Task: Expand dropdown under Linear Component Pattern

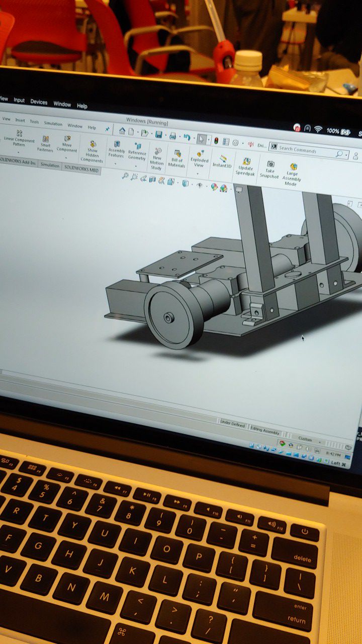Action: tap(19, 151)
